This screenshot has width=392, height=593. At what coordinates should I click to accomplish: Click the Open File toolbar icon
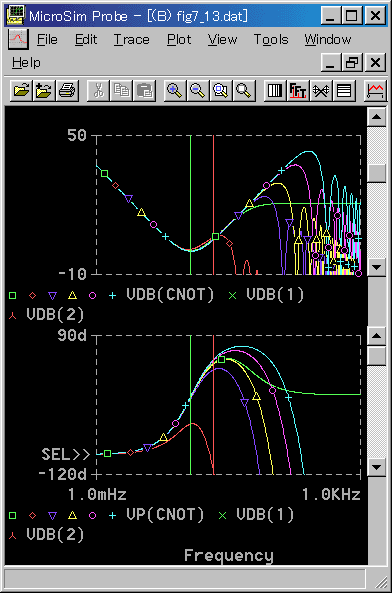pos(21,91)
